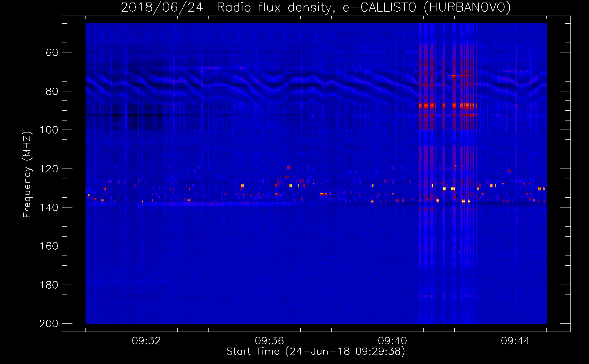The width and height of the screenshot is (589, 364).
Task: Click the Frequency (MHZ) axis title
Action: tap(27, 174)
